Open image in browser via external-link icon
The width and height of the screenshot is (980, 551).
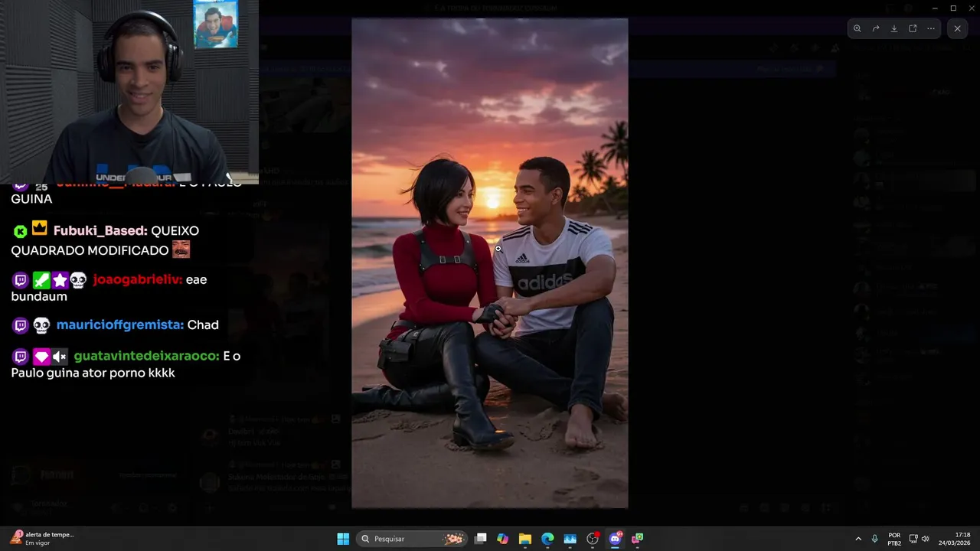913,28
